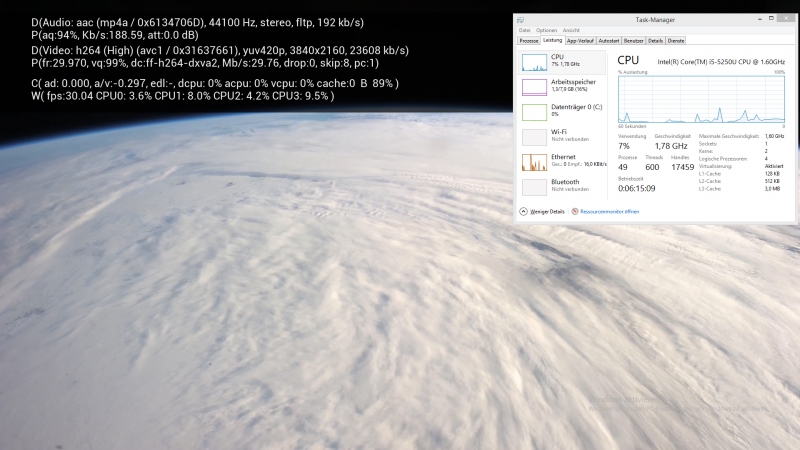Click the CPU utilization graph area
This screenshot has height=450, width=800.
[x=702, y=99]
